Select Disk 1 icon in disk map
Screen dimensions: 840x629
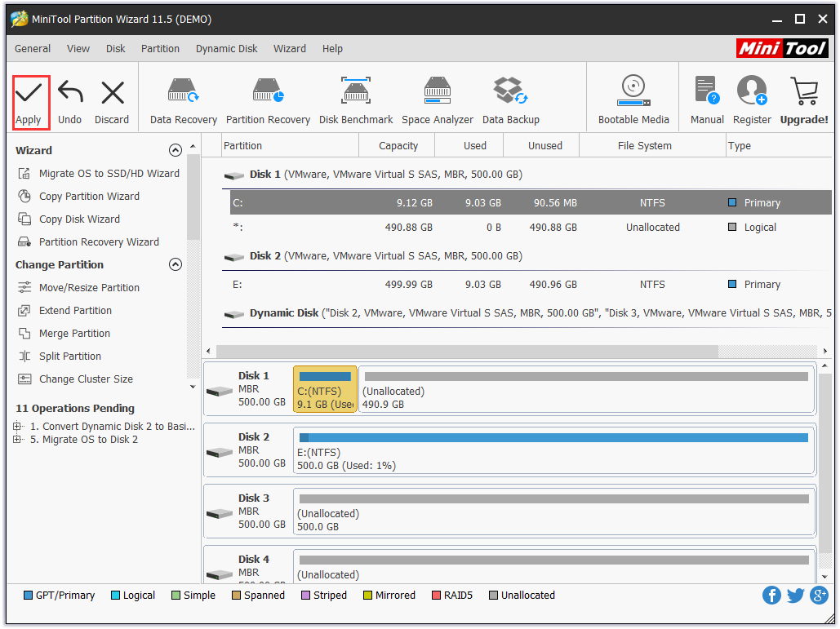[x=220, y=392]
